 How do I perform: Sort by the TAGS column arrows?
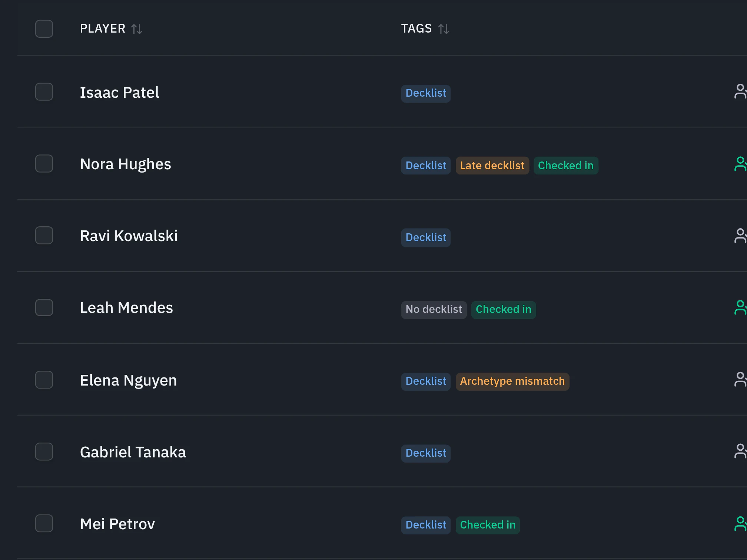pos(444,29)
